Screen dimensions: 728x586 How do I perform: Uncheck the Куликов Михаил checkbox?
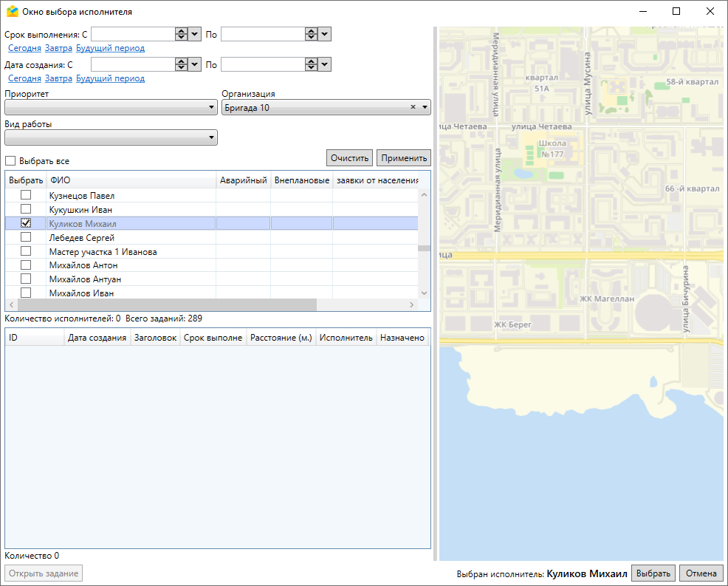pyautogui.click(x=26, y=223)
